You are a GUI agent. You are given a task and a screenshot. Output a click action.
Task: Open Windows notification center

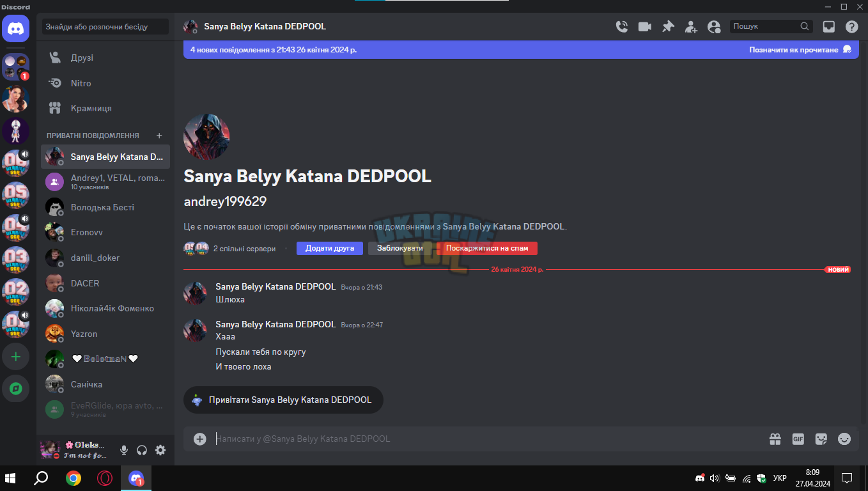pyautogui.click(x=847, y=478)
